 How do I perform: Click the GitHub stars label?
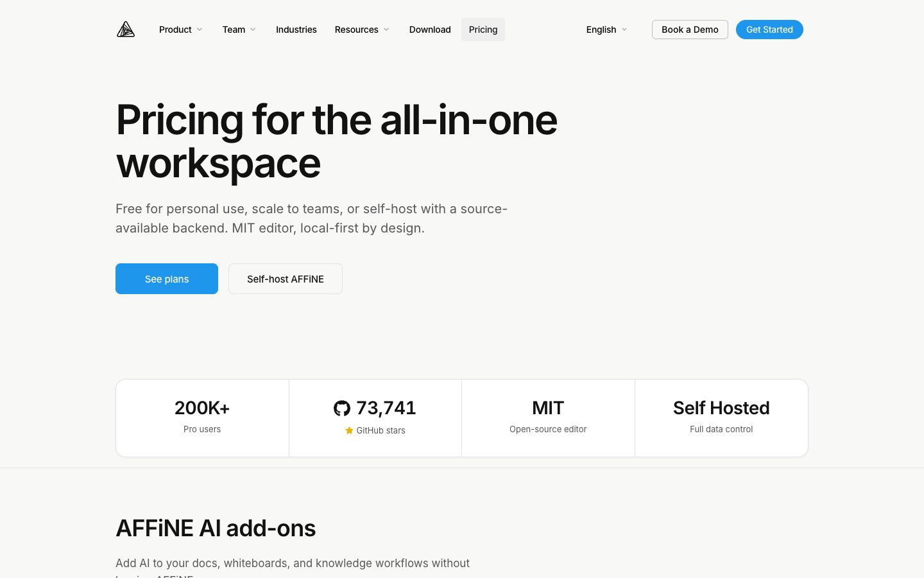[x=381, y=430]
